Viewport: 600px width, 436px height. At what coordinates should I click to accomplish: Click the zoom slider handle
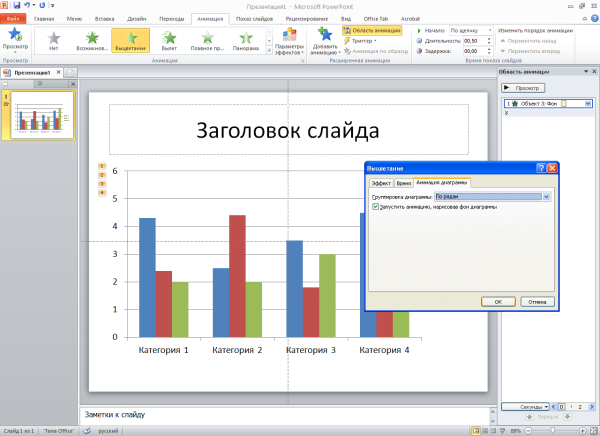click(552, 431)
